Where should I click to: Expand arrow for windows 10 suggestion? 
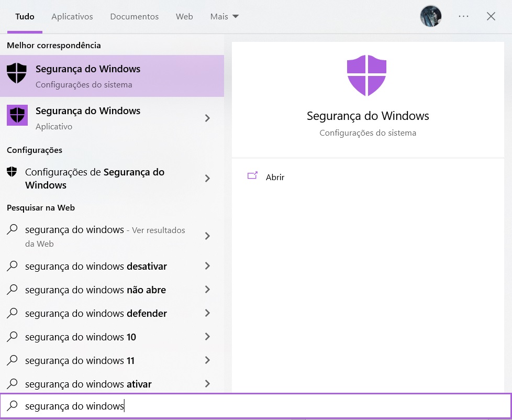pyautogui.click(x=207, y=336)
